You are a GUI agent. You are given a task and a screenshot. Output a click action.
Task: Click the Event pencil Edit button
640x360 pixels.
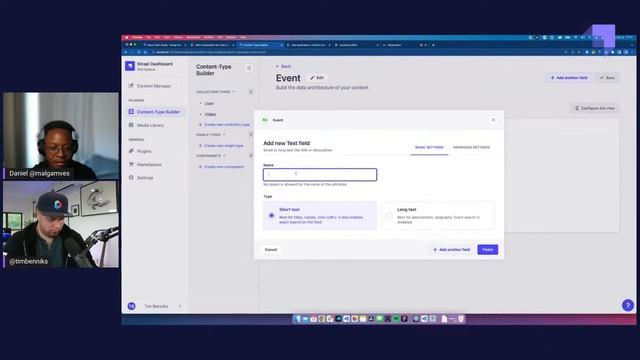[317, 78]
